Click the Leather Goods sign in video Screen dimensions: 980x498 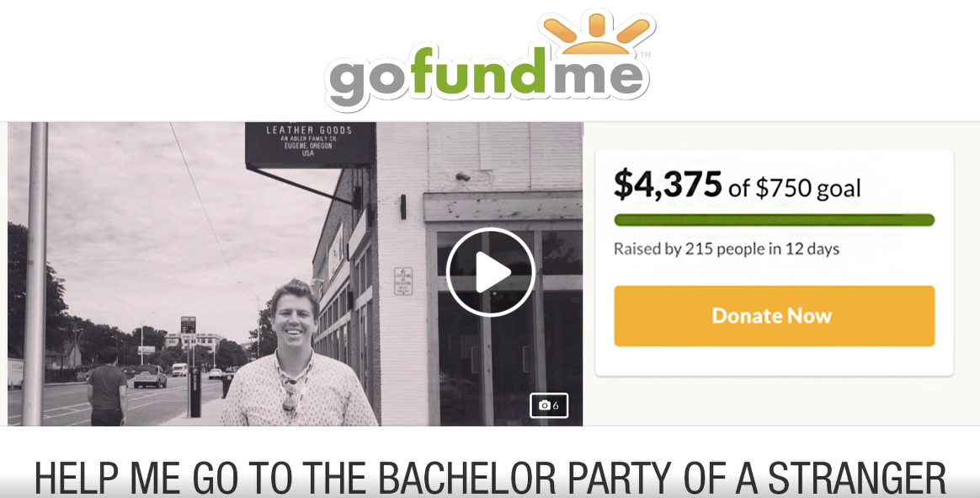click(309, 143)
